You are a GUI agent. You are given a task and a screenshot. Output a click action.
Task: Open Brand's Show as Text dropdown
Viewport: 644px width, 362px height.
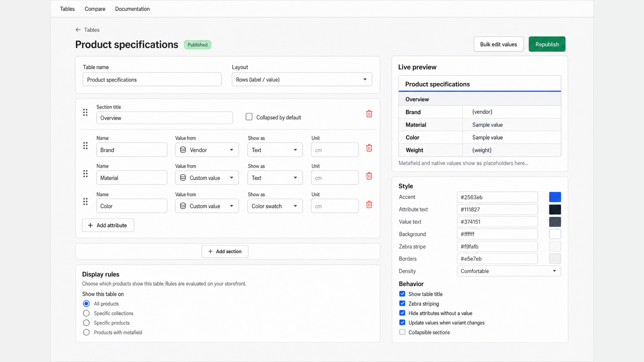[x=275, y=150]
